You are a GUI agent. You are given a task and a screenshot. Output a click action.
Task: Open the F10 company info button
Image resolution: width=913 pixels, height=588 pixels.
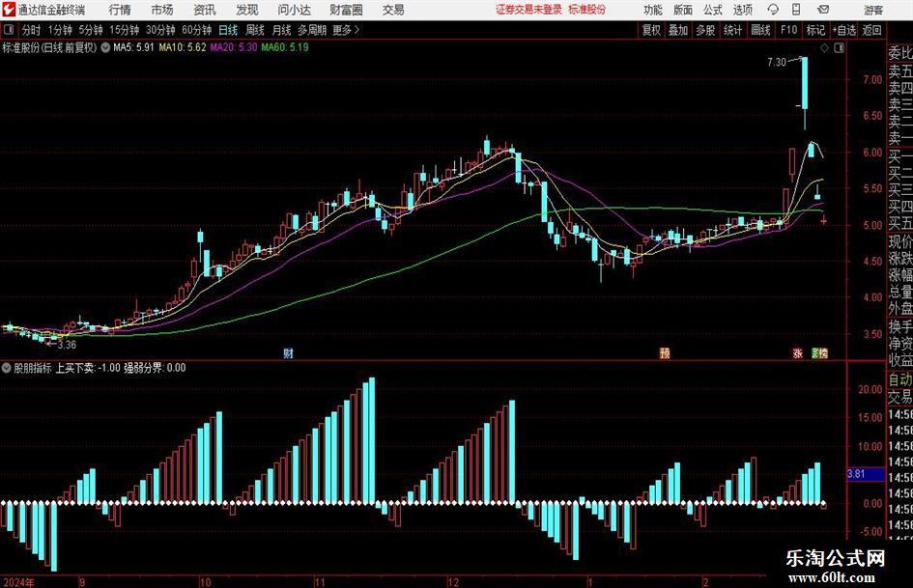[788, 30]
